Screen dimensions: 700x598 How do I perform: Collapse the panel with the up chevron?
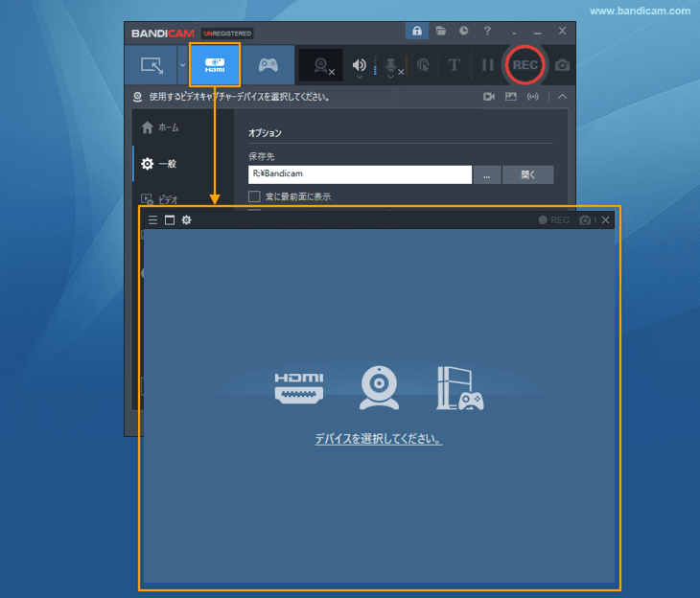point(562,97)
